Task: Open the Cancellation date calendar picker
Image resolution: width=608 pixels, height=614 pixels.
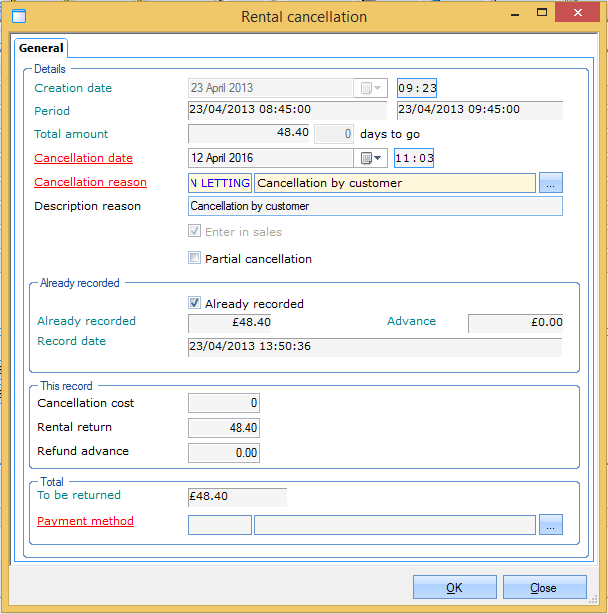Action: click(x=372, y=158)
